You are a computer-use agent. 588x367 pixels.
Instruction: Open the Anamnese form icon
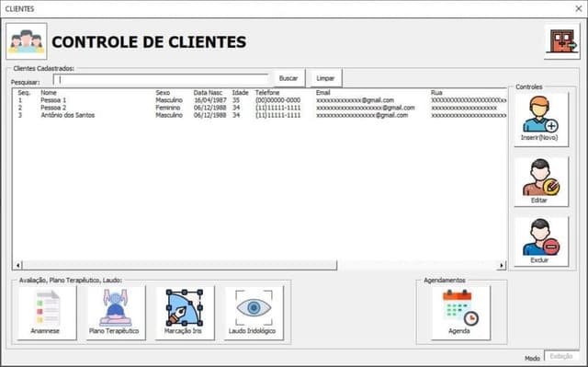pos(47,313)
